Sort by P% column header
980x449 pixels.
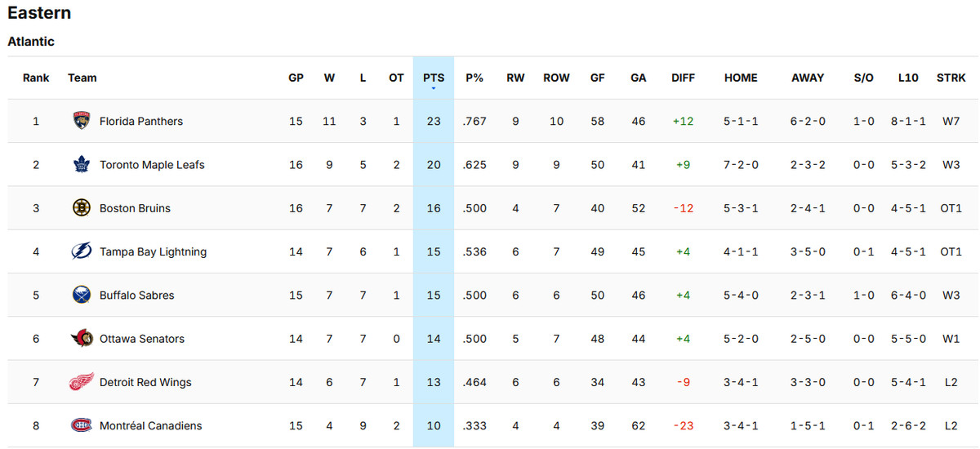click(474, 78)
